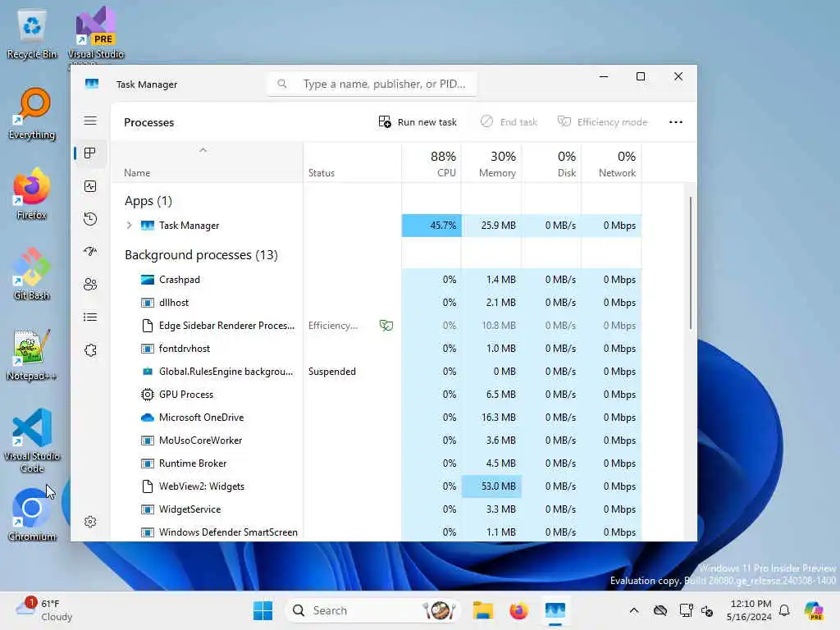Image resolution: width=840 pixels, height=630 pixels.
Task: Open the Windows Start menu
Action: click(x=262, y=610)
